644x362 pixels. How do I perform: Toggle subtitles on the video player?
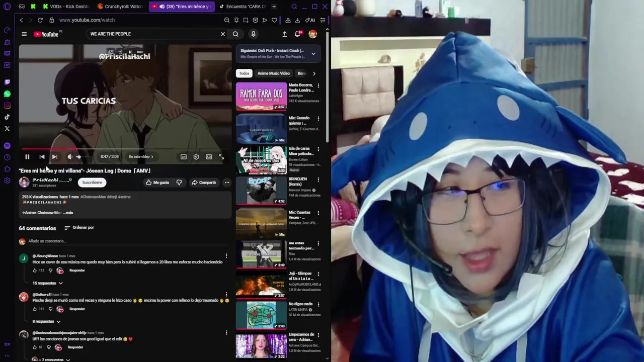184,157
